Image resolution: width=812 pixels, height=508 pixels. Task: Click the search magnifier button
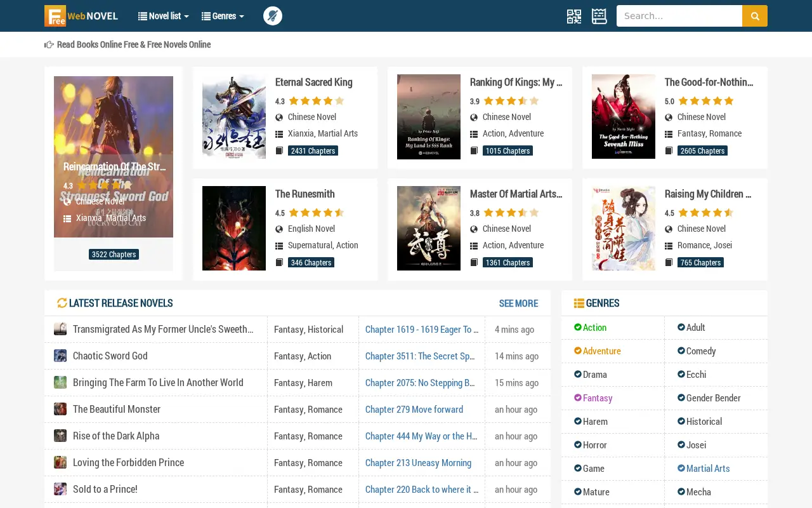pos(755,16)
